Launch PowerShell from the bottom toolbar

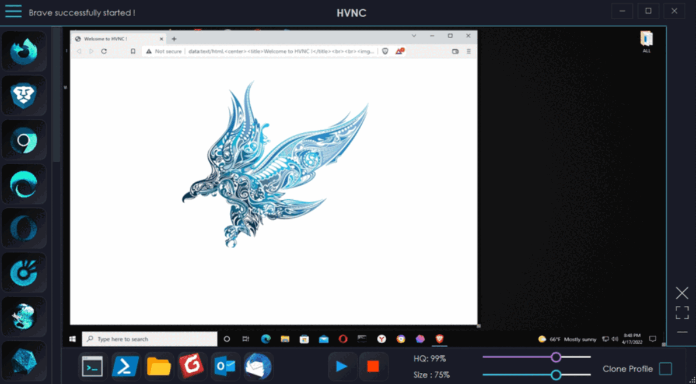point(126,367)
